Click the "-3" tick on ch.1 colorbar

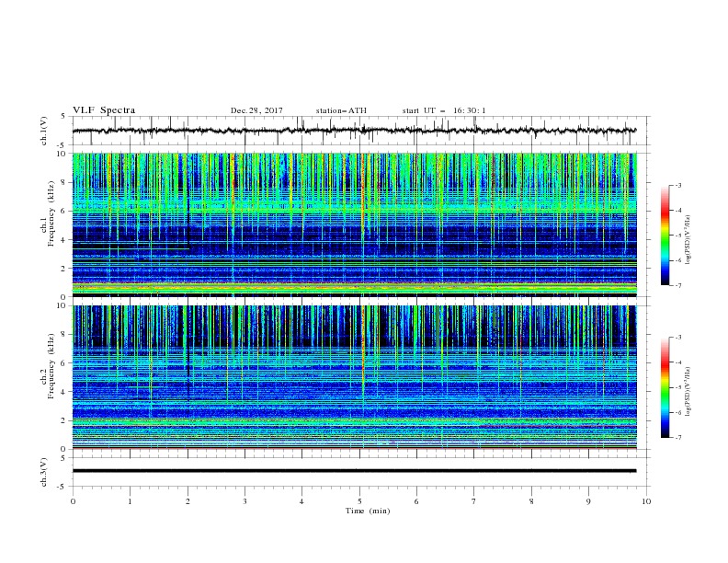[678, 185]
